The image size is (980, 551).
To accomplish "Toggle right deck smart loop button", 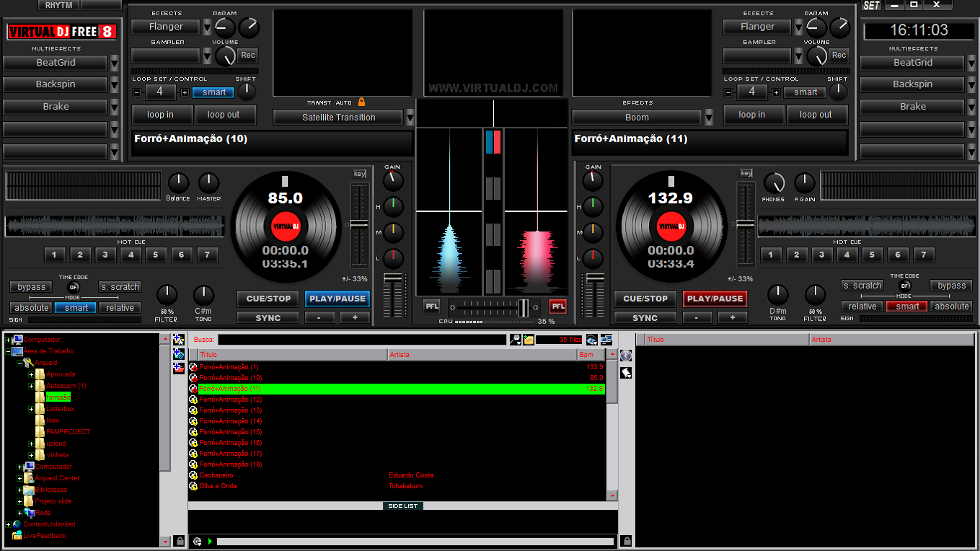I will pyautogui.click(x=805, y=92).
